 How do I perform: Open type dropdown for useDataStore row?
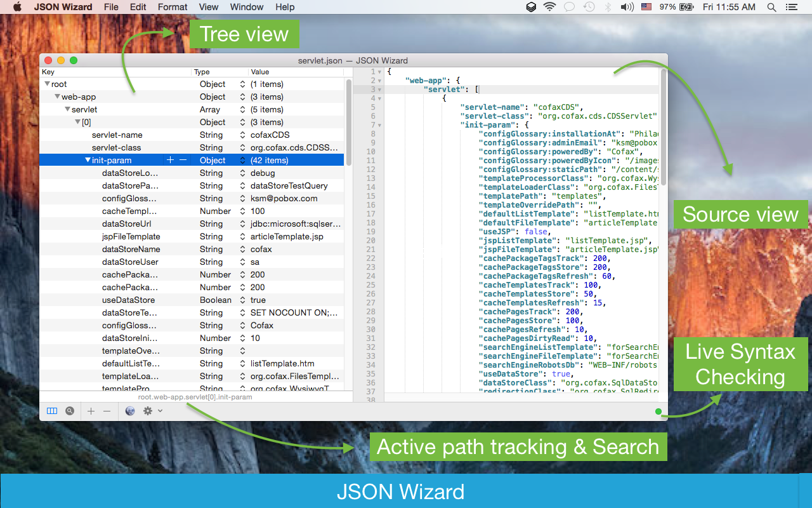(242, 300)
